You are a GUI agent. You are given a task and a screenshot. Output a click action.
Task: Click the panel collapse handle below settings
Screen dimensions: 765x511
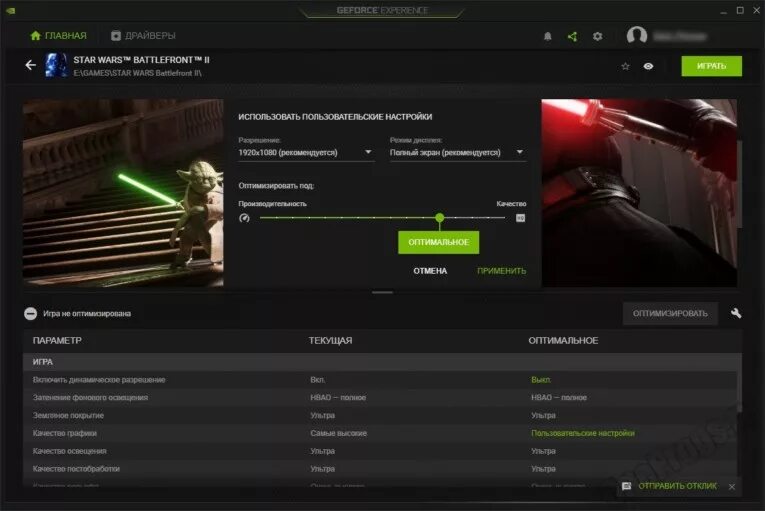click(x=382, y=292)
